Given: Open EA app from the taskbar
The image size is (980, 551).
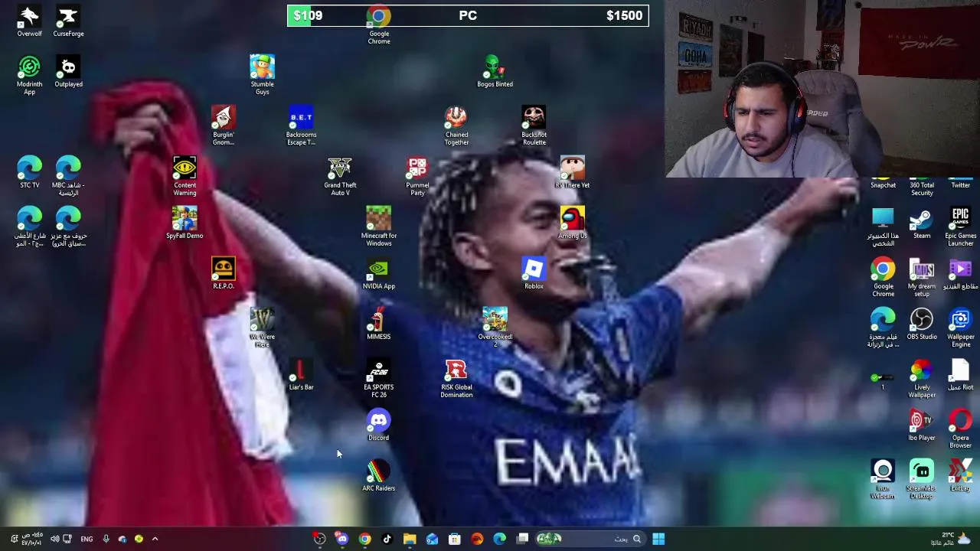Looking at the screenshot, I should [477, 539].
